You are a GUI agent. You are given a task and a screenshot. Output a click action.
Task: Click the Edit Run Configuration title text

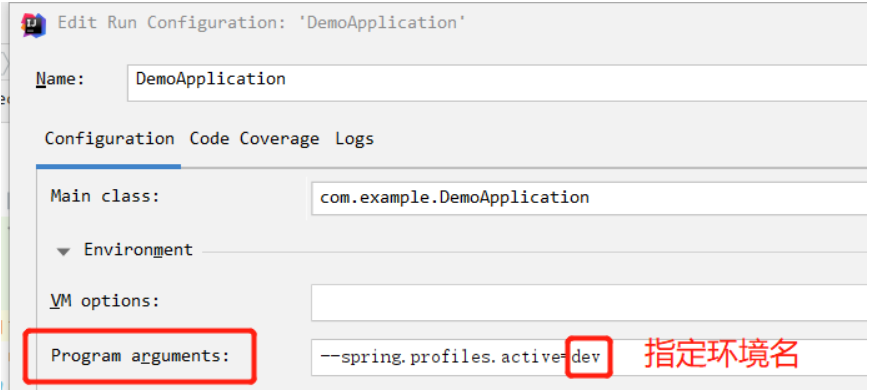coord(262,23)
